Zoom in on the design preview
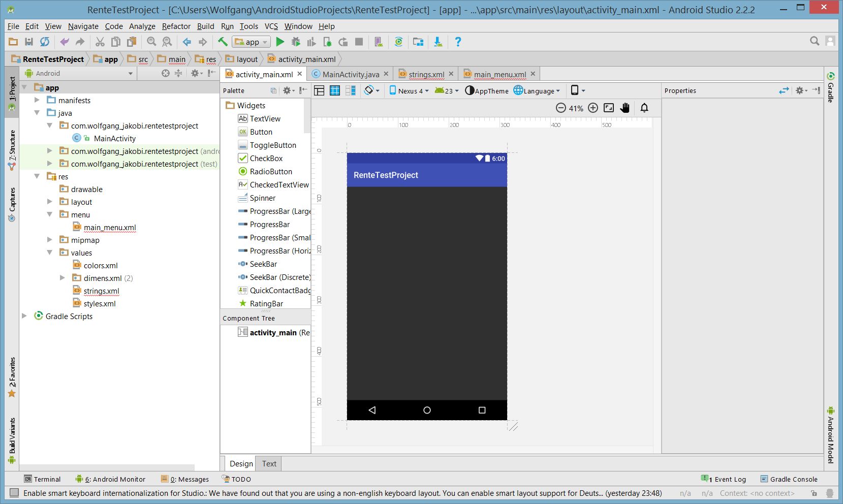The height and width of the screenshot is (504, 843). click(x=593, y=108)
